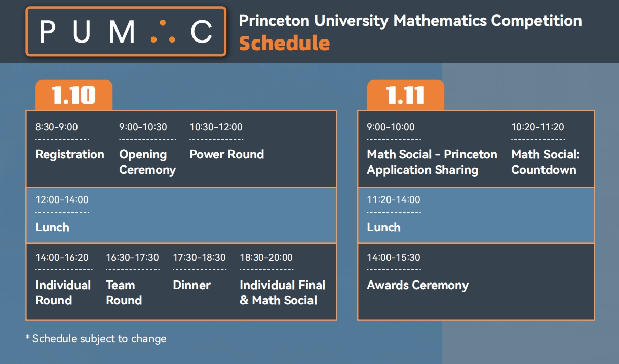
Task: Click the orange Schedule heading
Action: click(x=284, y=44)
